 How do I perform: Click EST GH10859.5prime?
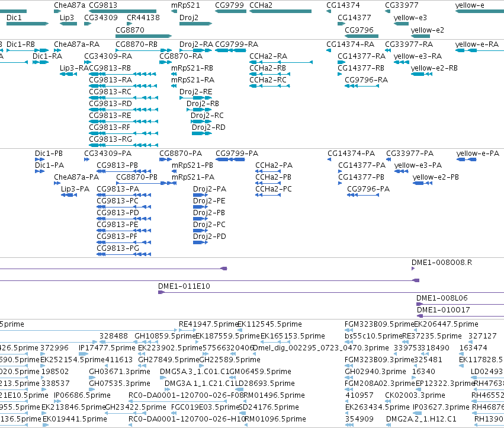click(x=165, y=336)
